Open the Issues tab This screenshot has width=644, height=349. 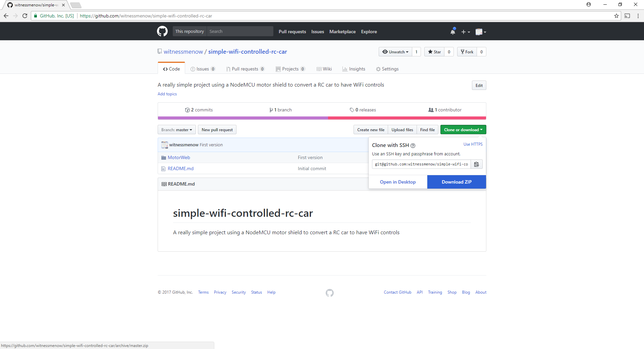coord(203,69)
